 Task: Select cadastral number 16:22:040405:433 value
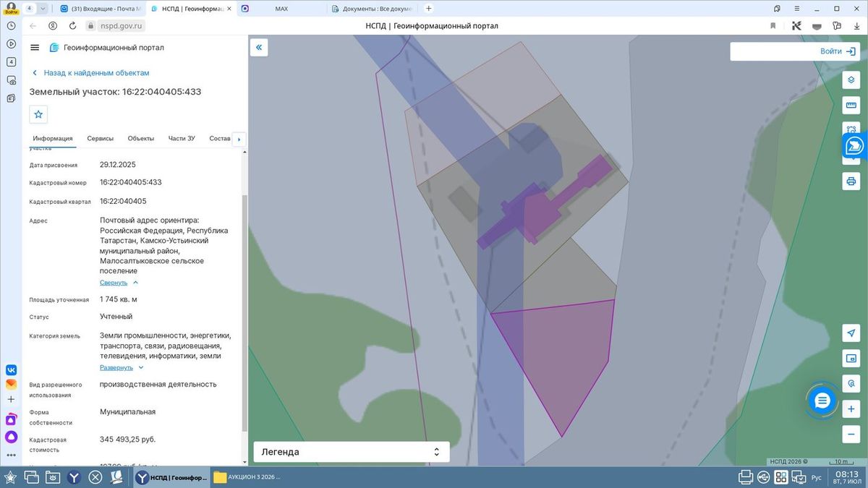131,182
